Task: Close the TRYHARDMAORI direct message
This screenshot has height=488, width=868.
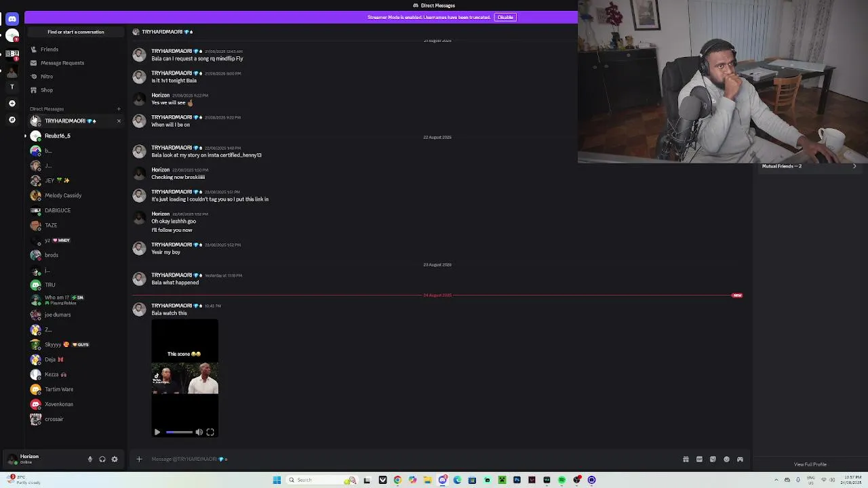Action: (x=119, y=121)
